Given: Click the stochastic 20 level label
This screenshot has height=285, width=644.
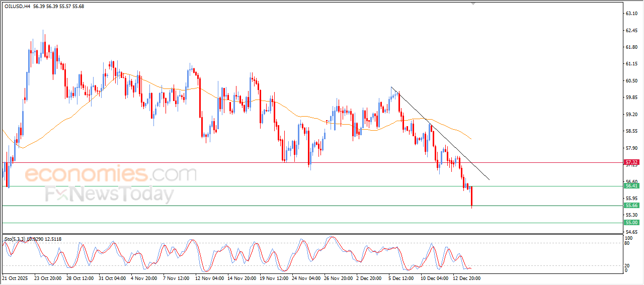Looking at the screenshot, I should 627,265.
